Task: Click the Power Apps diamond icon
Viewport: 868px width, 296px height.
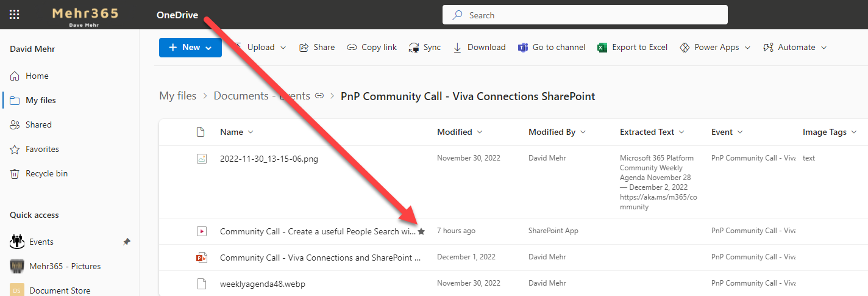Action: 685,47
